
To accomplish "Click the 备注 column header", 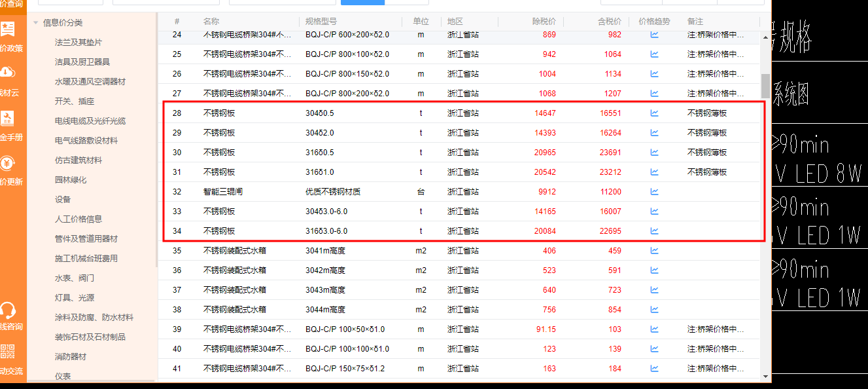I will 695,22.
